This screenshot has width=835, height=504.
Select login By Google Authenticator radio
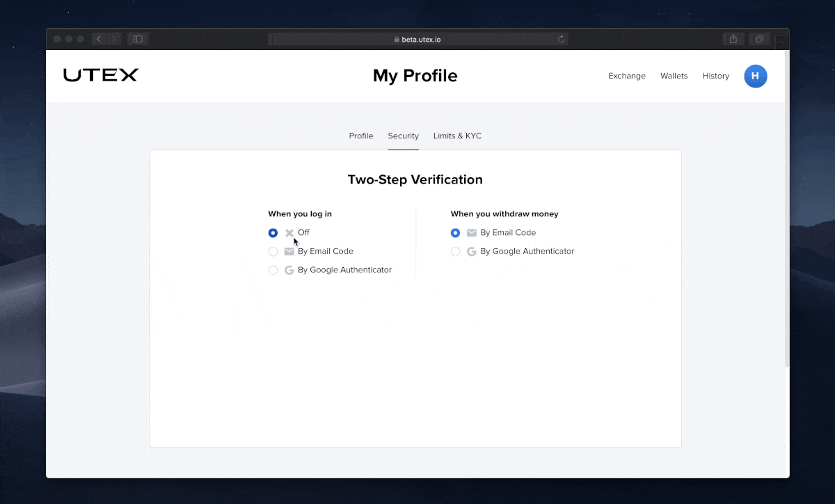click(273, 270)
